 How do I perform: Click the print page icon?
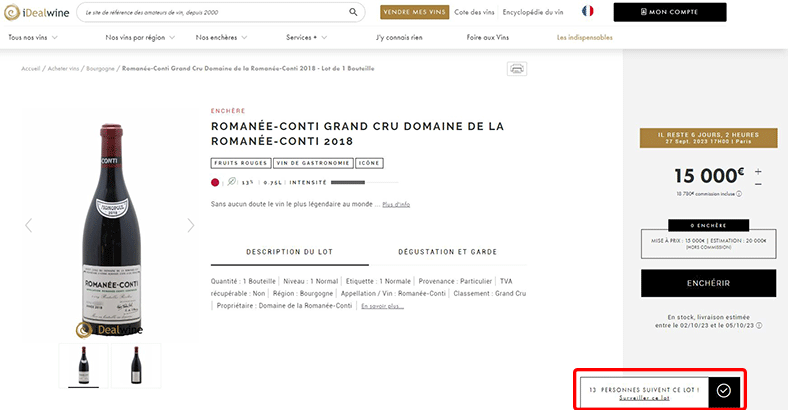coord(517,69)
